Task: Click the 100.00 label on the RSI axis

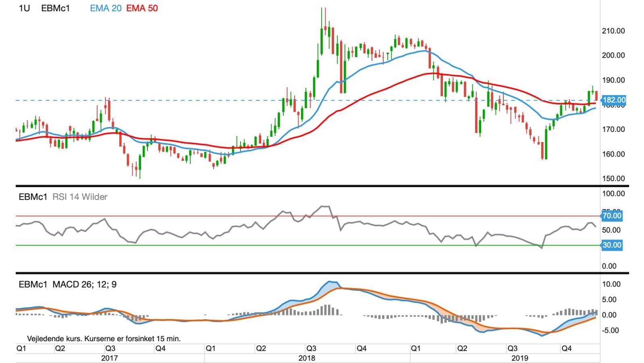Action: click(613, 194)
